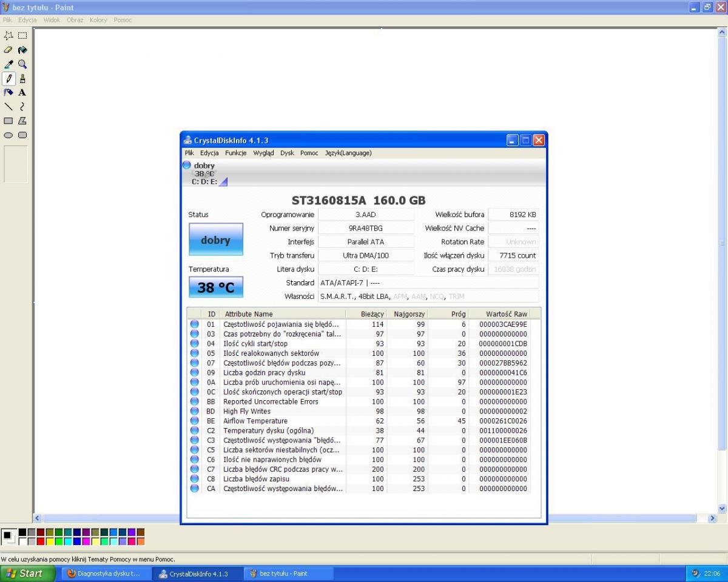Select the Pencil tool in Paint
The image size is (728, 582).
point(8,78)
